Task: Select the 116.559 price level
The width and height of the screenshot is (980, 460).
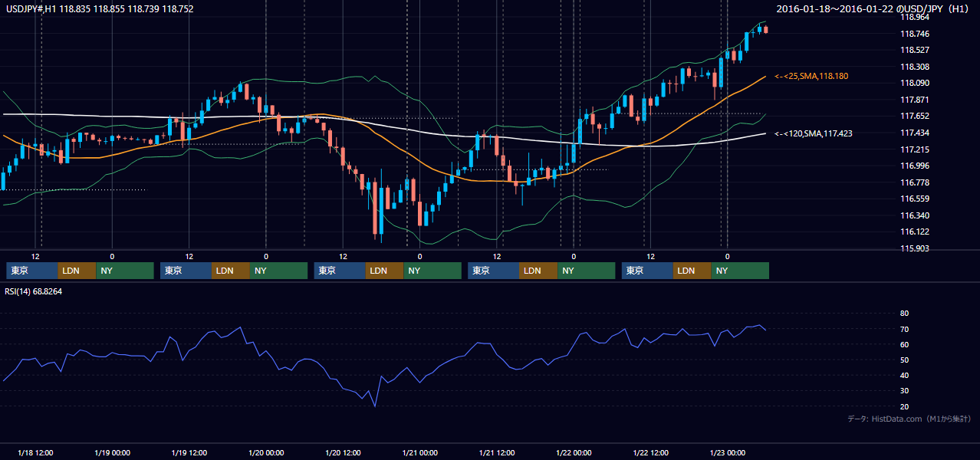Action: (x=914, y=199)
